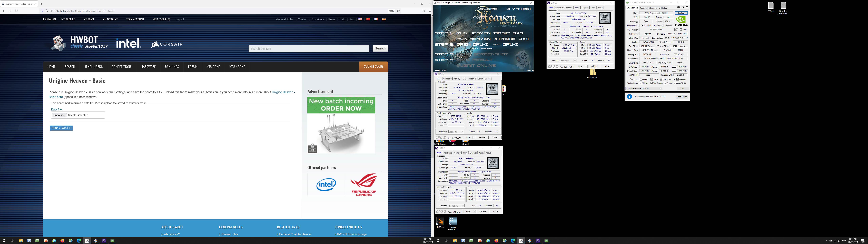Click Update Now in GPU-Z notification
The height and width of the screenshot is (244, 868).
click(x=681, y=97)
